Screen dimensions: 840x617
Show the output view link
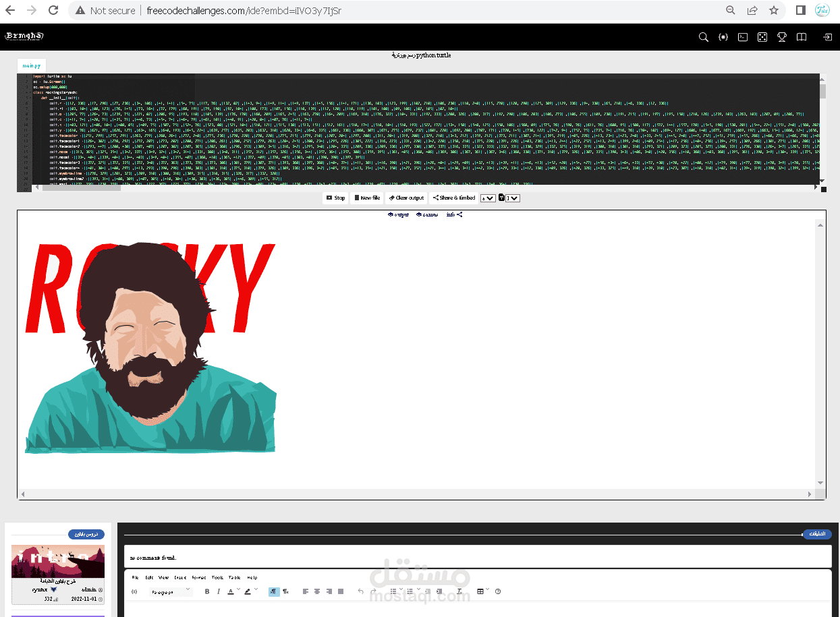click(x=399, y=214)
